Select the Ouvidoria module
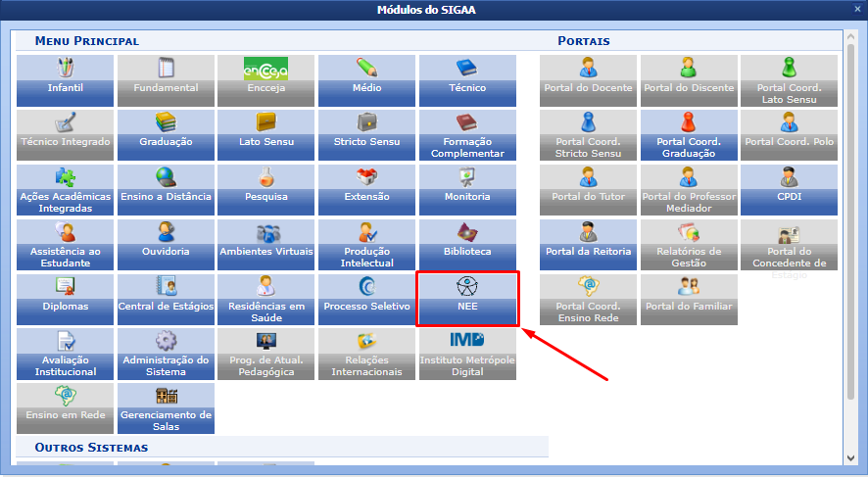The height and width of the screenshot is (479, 868). (166, 245)
